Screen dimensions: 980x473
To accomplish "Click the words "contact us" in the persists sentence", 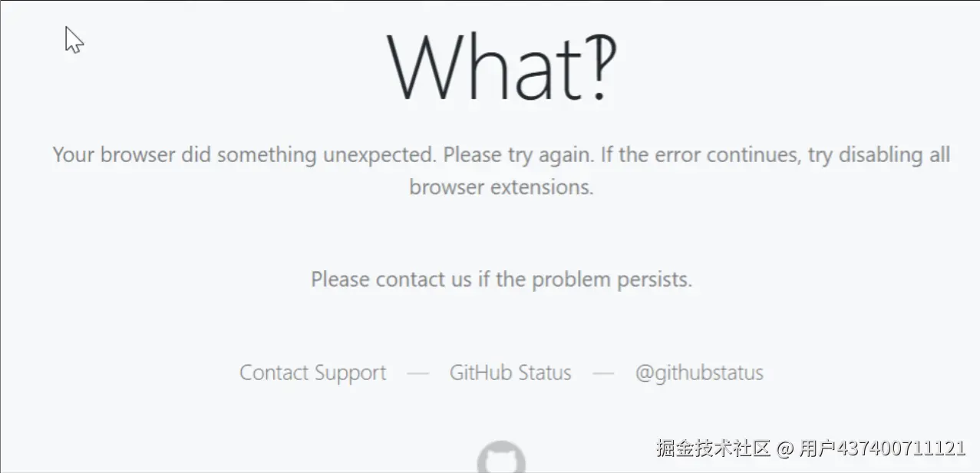I will point(424,279).
